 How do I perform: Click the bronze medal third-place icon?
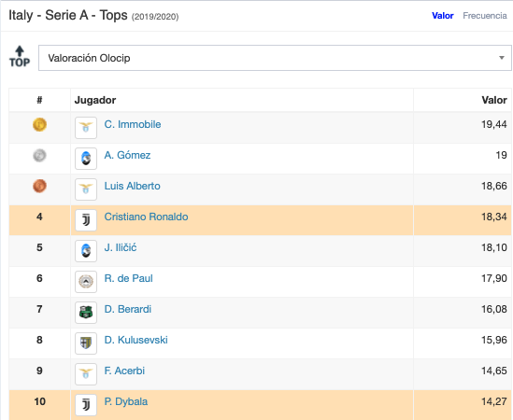click(x=39, y=186)
